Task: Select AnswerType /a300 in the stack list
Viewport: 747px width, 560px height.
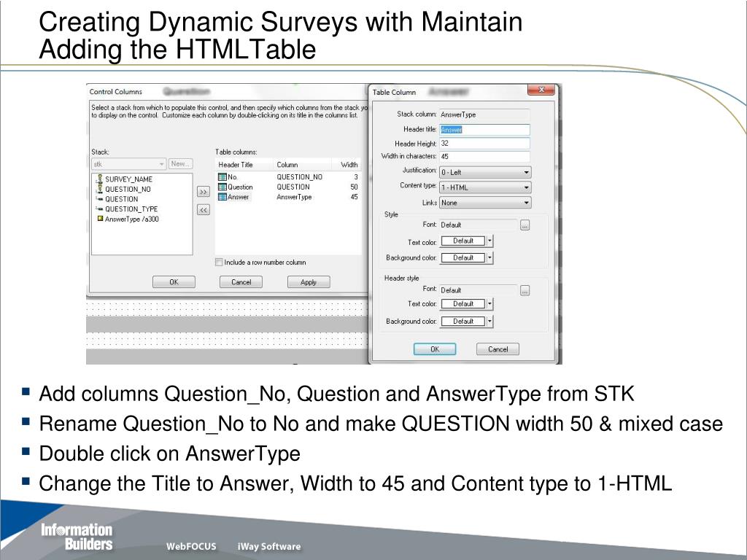Action: click(x=132, y=219)
